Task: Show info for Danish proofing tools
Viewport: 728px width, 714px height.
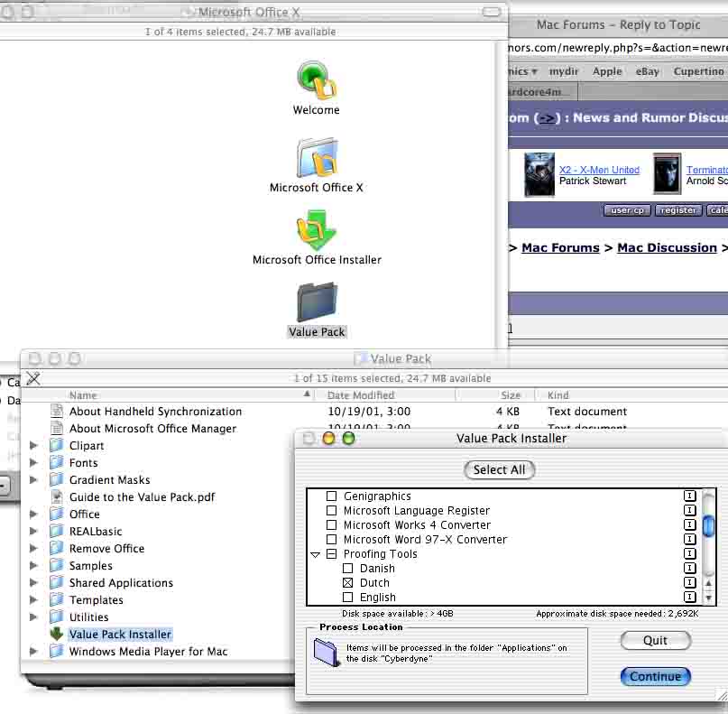Action: point(690,568)
